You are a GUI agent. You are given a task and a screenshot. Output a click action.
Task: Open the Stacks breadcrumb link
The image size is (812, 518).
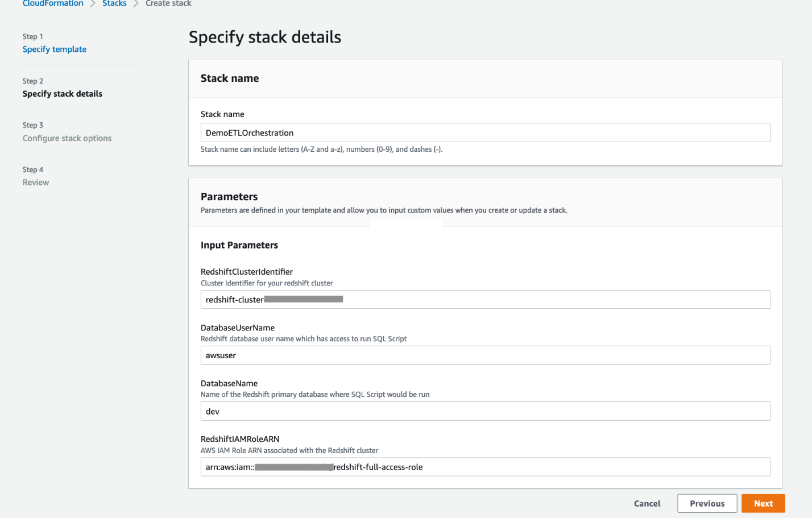pos(114,3)
